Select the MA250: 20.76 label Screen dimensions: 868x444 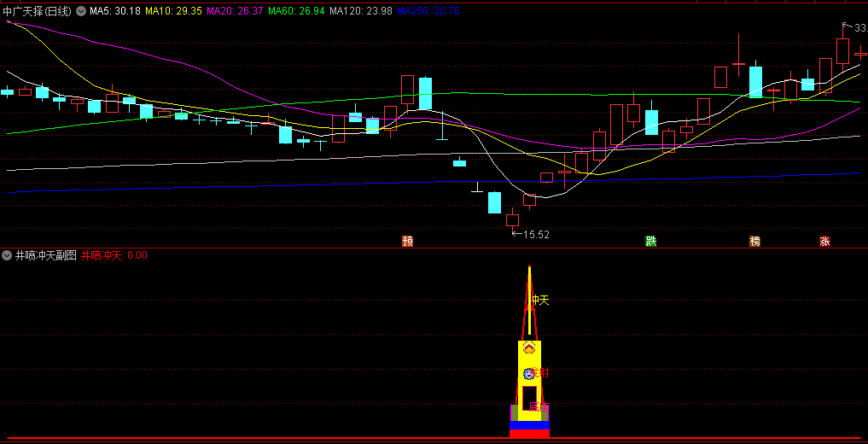tap(428, 11)
